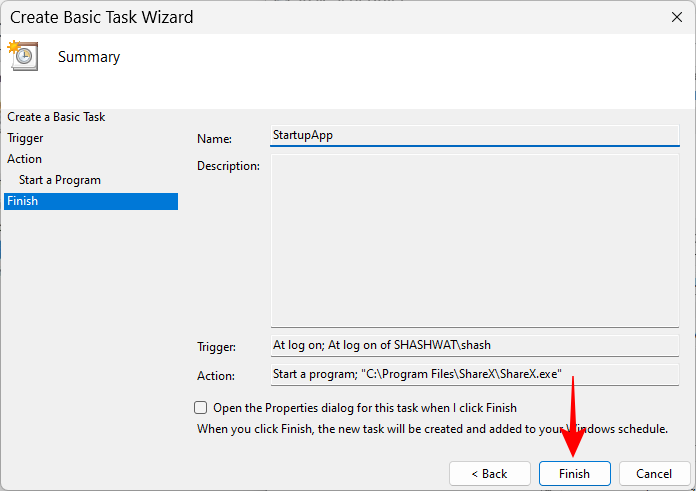The height and width of the screenshot is (491, 696).
Task: Select the Create a Basic Task step
Action: (x=56, y=117)
